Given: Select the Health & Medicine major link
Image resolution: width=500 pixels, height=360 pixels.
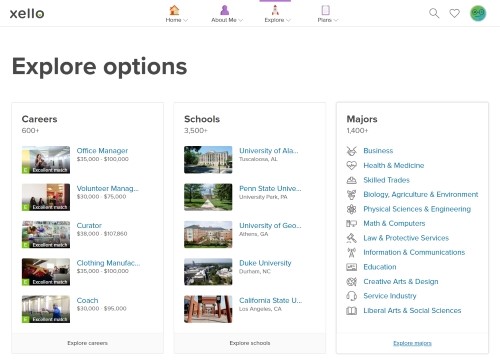Looking at the screenshot, I should point(394,165).
